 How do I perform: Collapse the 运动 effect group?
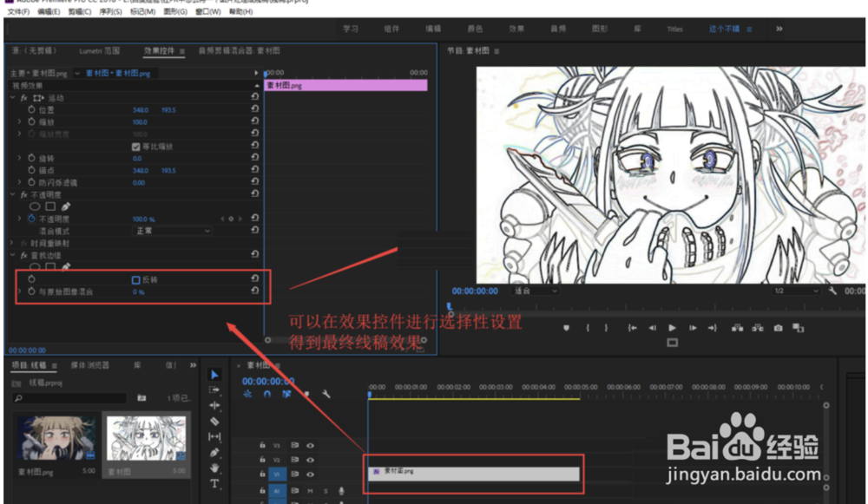13,97
